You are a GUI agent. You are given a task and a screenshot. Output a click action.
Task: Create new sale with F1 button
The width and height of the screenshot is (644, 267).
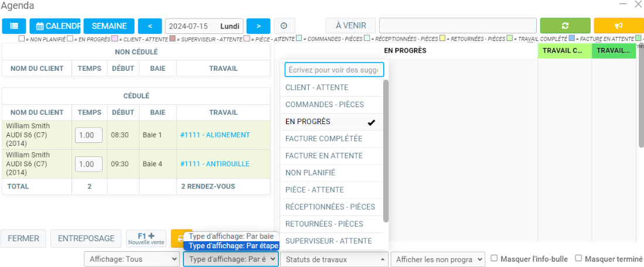[x=146, y=239]
